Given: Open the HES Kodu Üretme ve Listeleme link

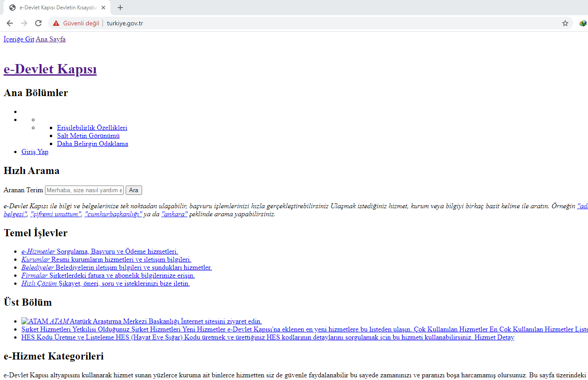Looking at the screenshot, I should (268, 337).
